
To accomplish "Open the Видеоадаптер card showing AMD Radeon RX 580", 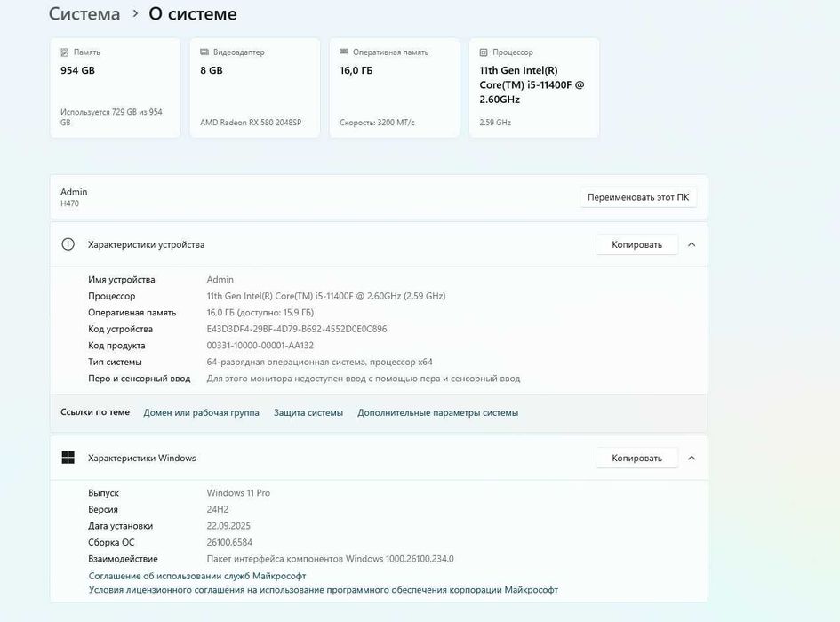I will [x=255, y=88].
